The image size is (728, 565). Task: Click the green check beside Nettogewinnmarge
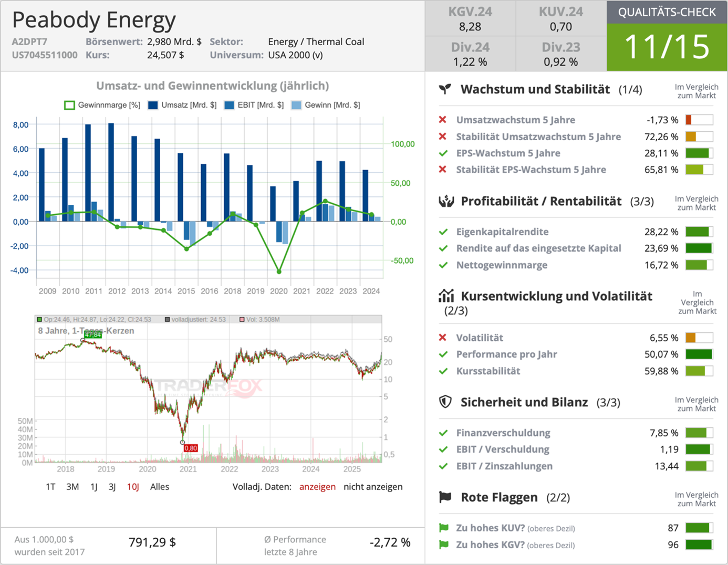[x=443, y=265]
